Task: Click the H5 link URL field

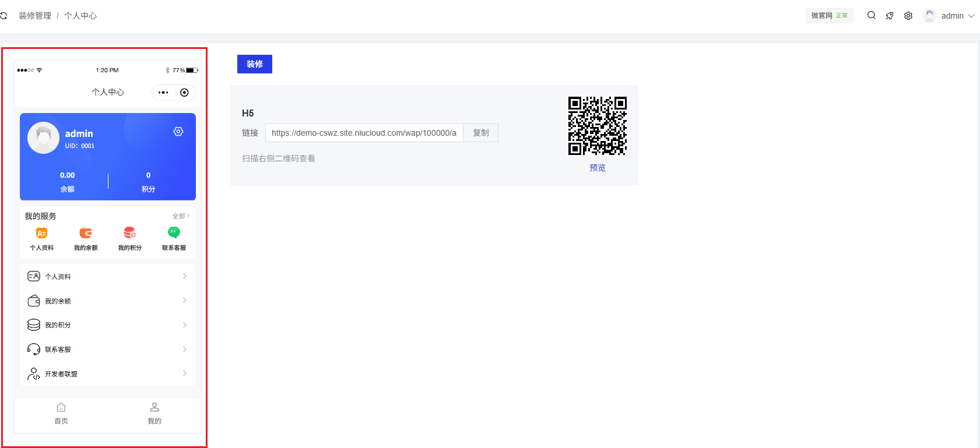Action: (364, 133)
